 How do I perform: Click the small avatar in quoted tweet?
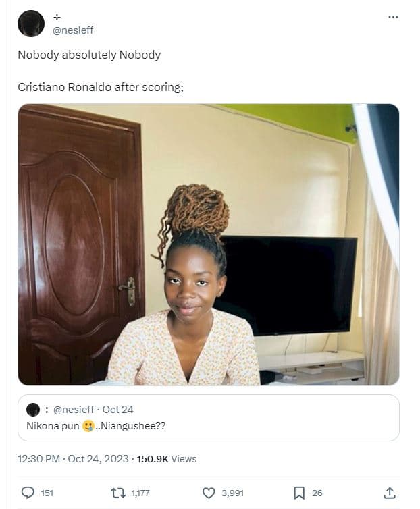coord(33,409)
